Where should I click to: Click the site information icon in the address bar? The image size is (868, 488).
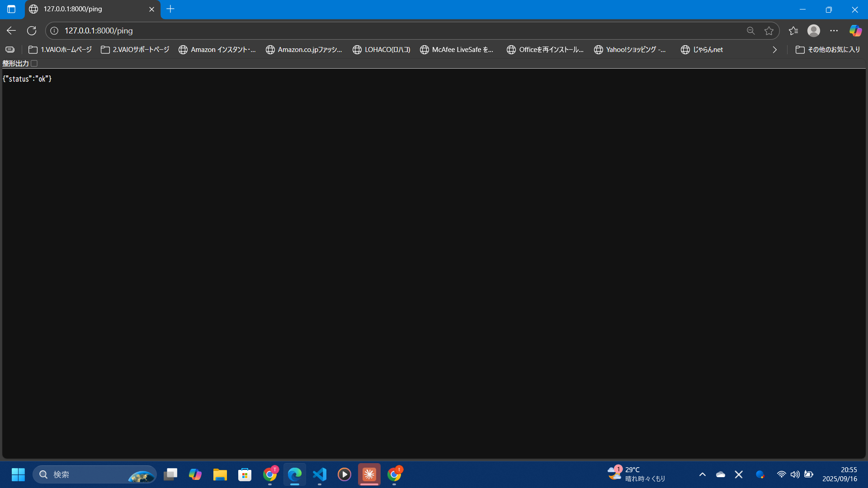click(54, 31)
